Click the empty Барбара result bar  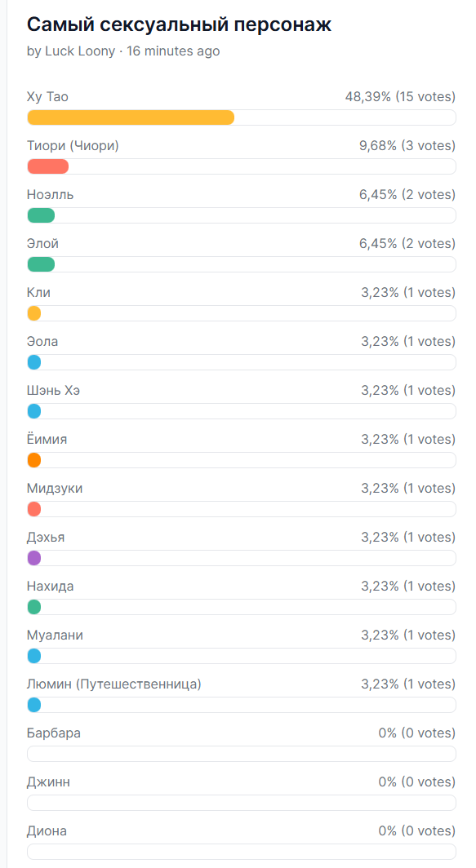pyautogui.click(x=242, y=754)
